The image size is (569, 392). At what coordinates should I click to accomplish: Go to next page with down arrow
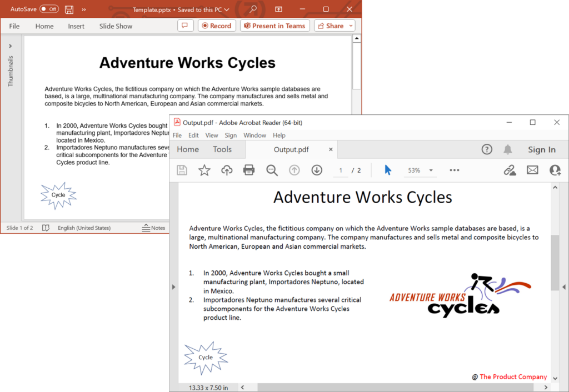coord(317,170)
